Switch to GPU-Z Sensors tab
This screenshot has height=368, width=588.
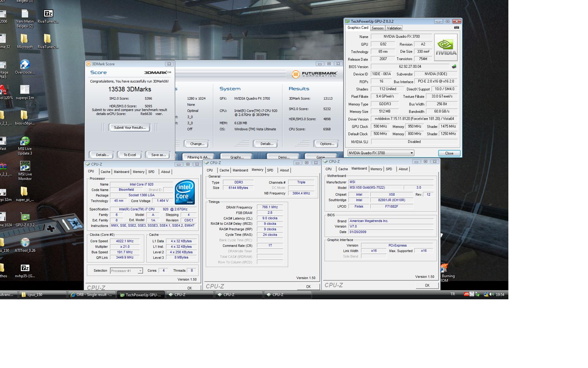coord(377,28)
